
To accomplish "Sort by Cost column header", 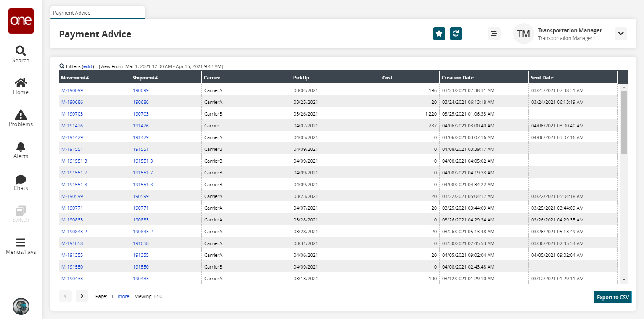I will click(409, 77).
